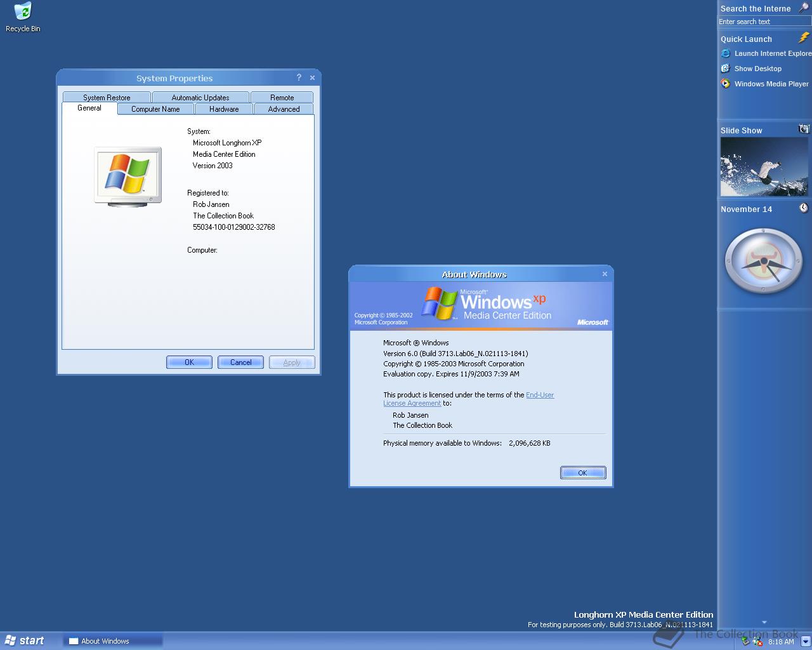Click the Windows Media Player icon
This screenshot has width=812, height=650.
pos(726,84)
